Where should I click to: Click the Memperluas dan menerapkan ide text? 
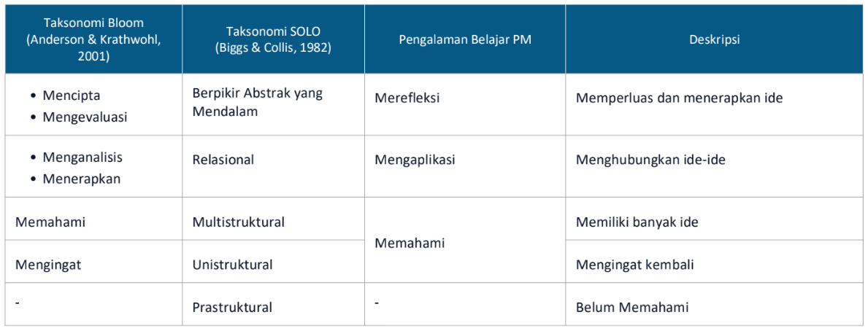click(x=679, y=98)
